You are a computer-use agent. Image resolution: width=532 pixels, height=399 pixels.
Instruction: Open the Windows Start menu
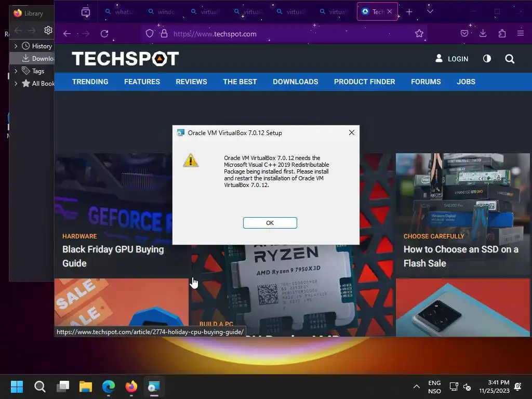[x=17, y=387]
